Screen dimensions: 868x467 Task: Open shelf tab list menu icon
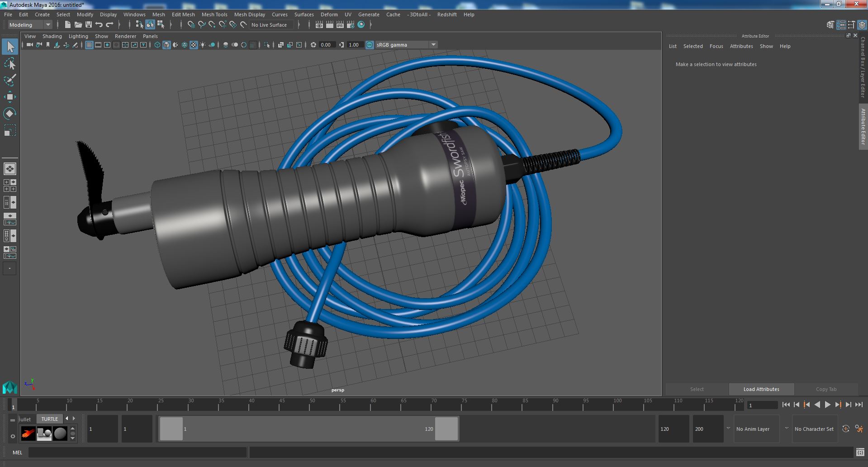(13, 420)
